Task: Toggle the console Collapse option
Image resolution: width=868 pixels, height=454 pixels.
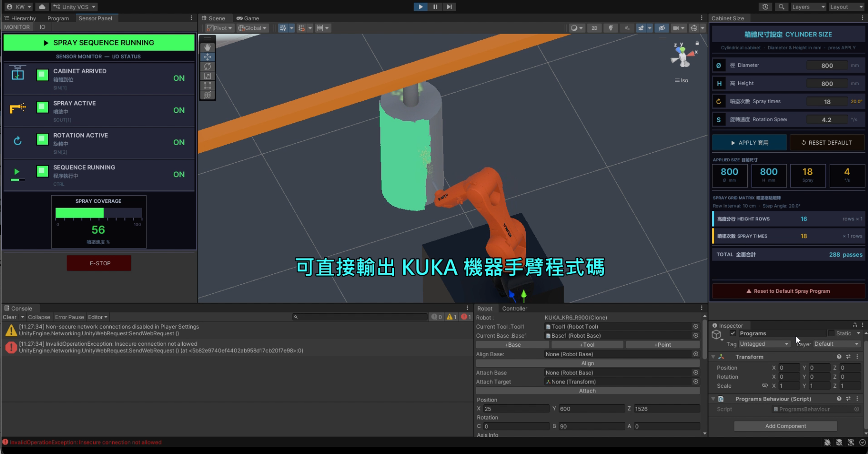Action: click(39, 317)
